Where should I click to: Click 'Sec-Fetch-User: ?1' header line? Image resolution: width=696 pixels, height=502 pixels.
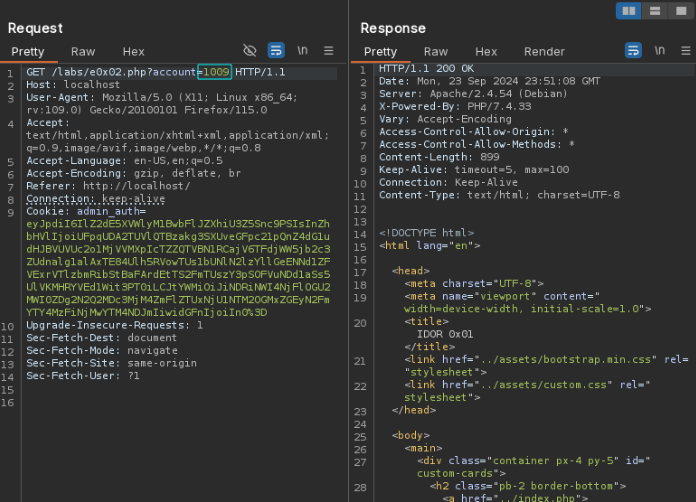click(x=83, y=376)
